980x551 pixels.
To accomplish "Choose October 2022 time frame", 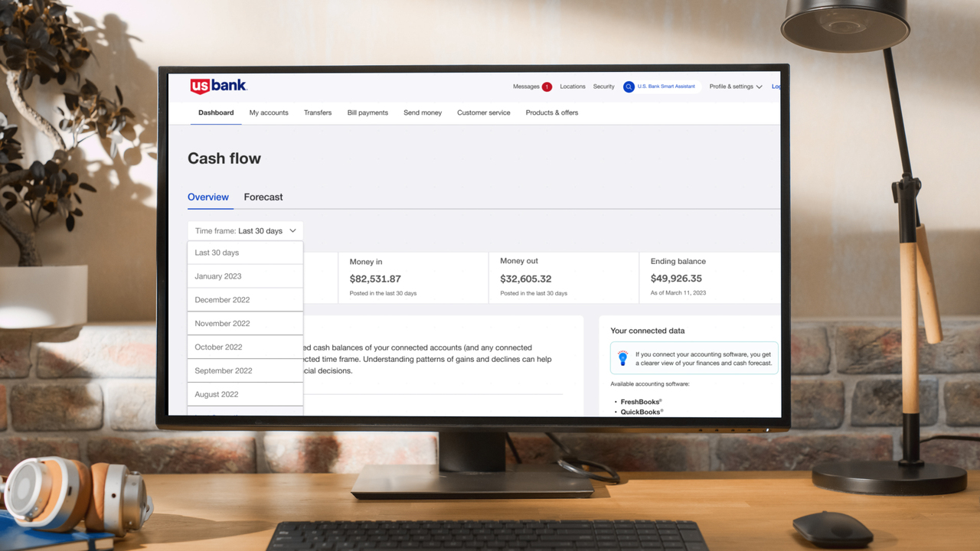I will tap(245, 347).
